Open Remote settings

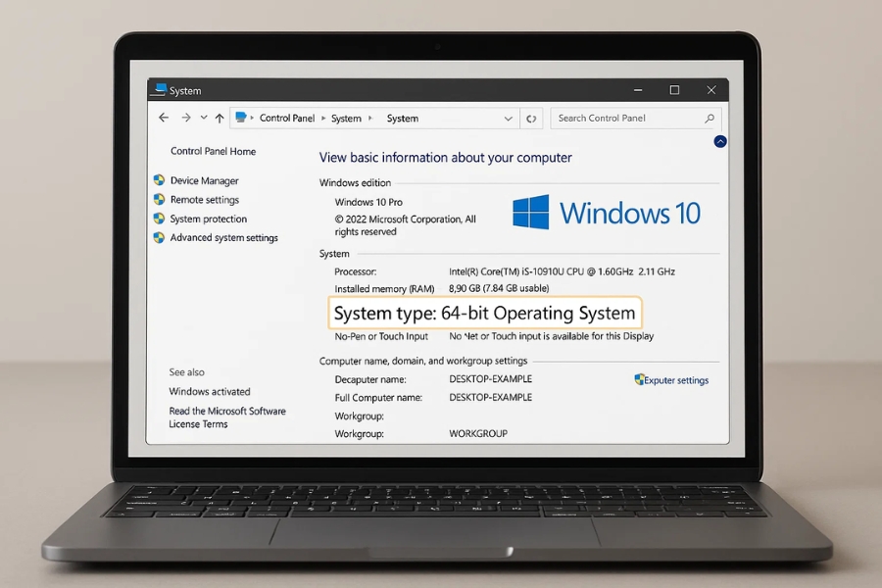coord(204,200)
